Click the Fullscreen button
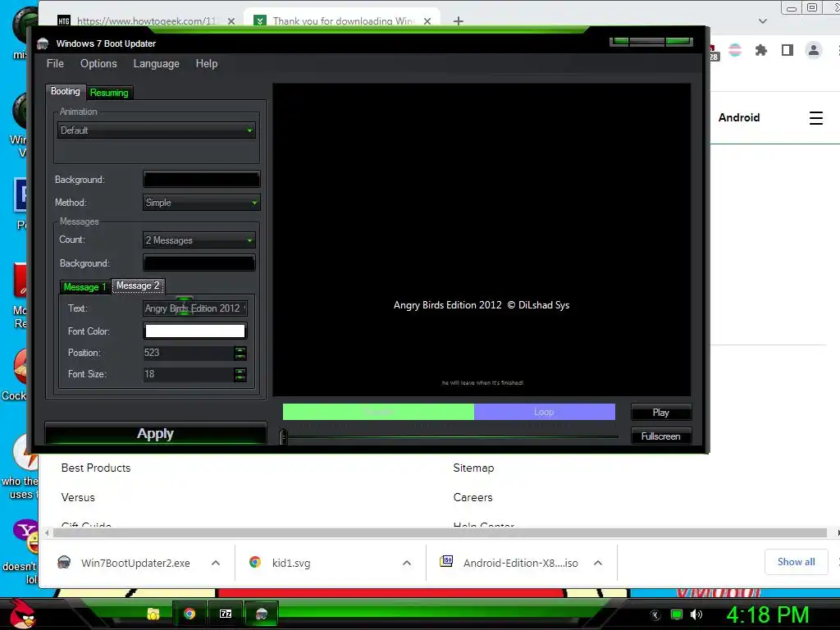The image size is (840, 630). 661,436
